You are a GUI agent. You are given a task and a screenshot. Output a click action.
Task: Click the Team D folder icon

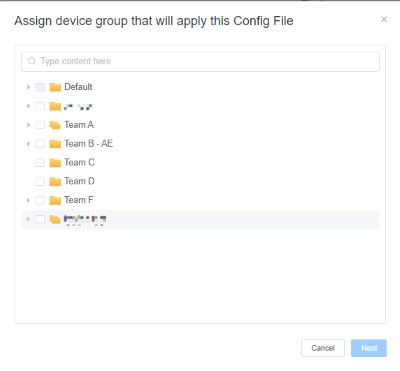(55, 181)
